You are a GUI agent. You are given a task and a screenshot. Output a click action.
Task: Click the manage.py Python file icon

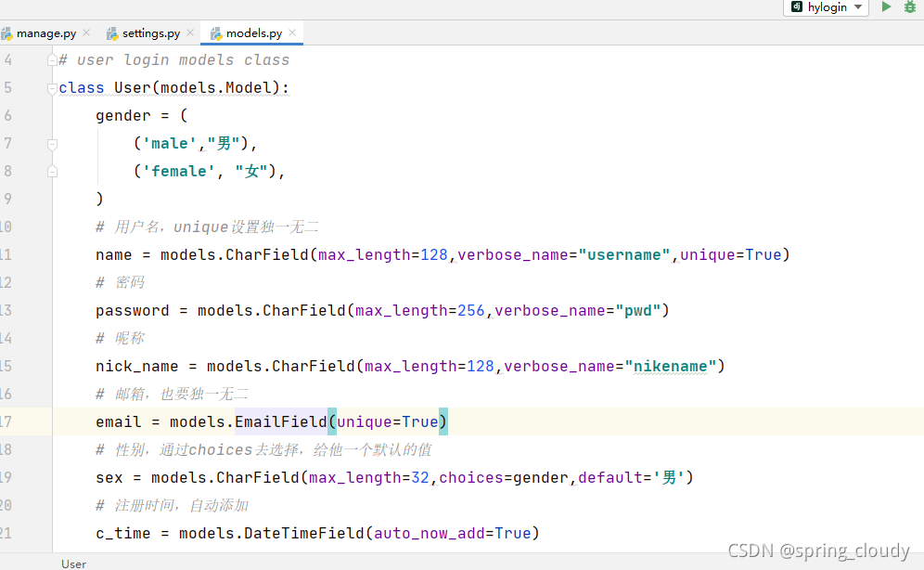tap(7, 34)
